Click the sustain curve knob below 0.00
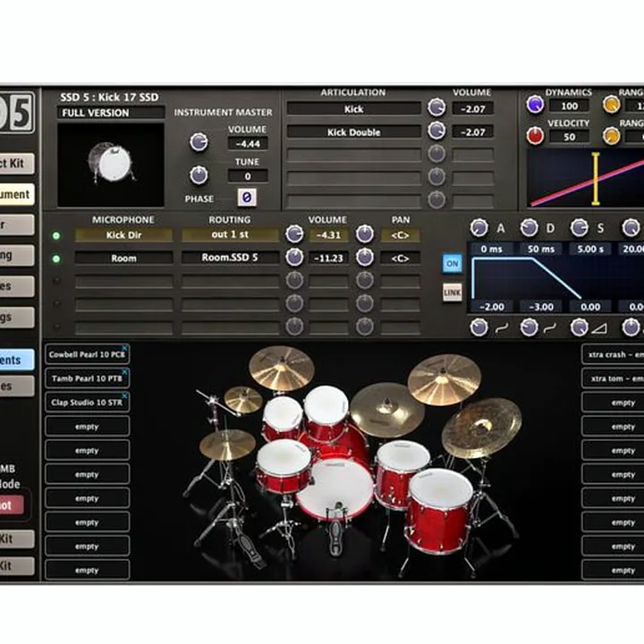The image size is (644, 644). point(579,327)
